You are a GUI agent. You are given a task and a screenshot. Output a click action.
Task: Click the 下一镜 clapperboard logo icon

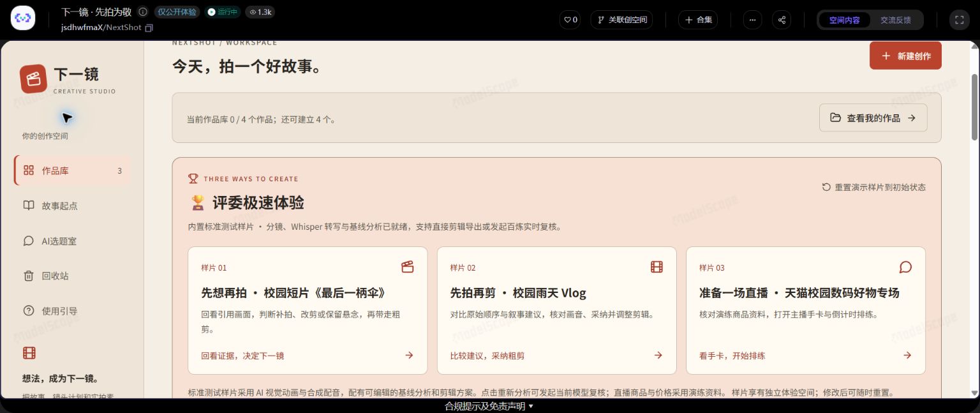click(33, 79)
